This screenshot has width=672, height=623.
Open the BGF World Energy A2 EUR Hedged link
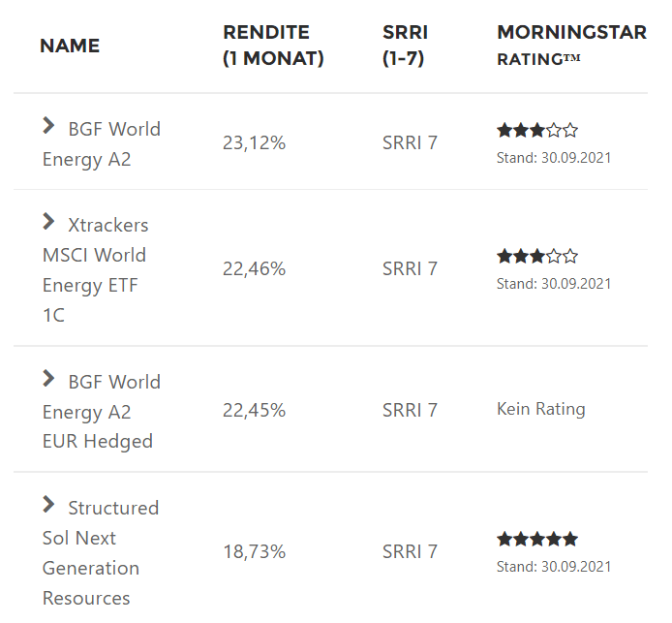[x=99, y=412]
